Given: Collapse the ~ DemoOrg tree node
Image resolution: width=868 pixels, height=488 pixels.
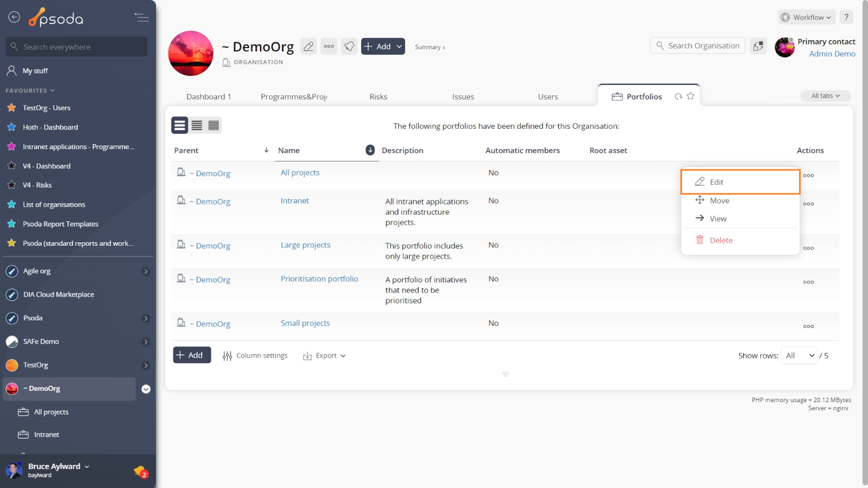Looking at the screenshot, I should (146, 389).
